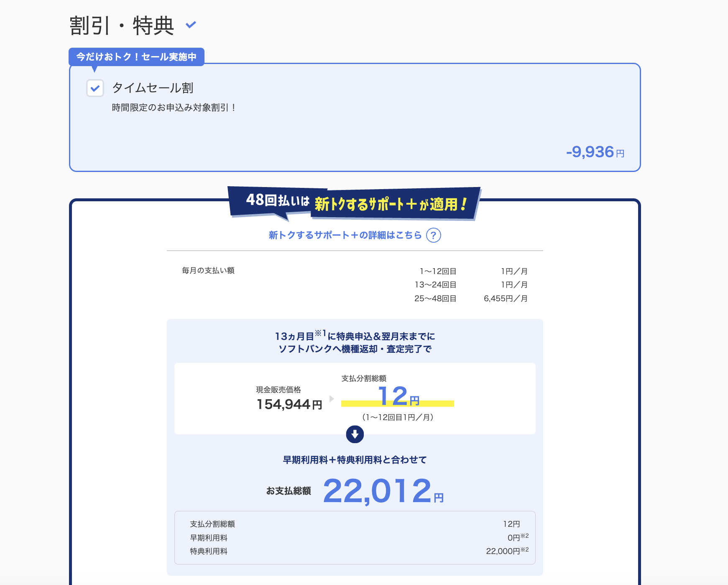This screenshot has height=585, width=728.
Task: Click the 早期利用料 0円 row
Action: coord(355,538)
